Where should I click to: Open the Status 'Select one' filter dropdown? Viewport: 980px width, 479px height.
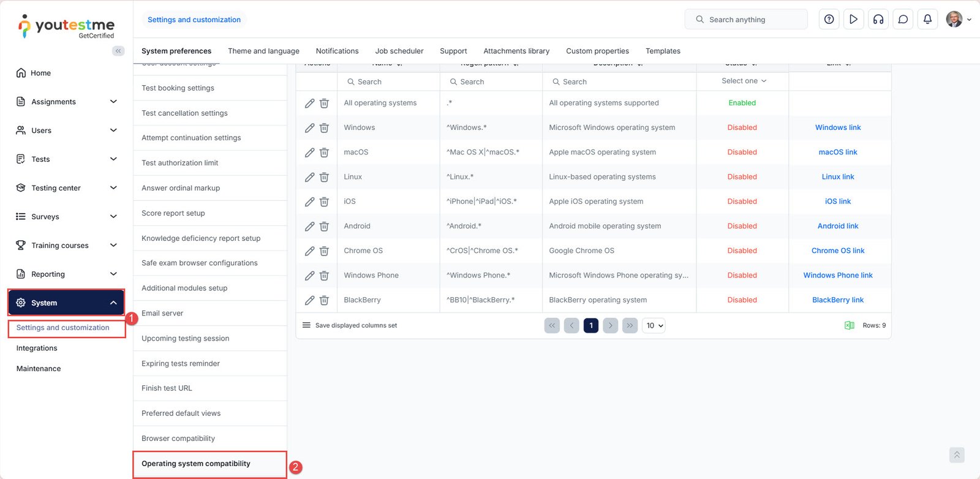(743, 81)
